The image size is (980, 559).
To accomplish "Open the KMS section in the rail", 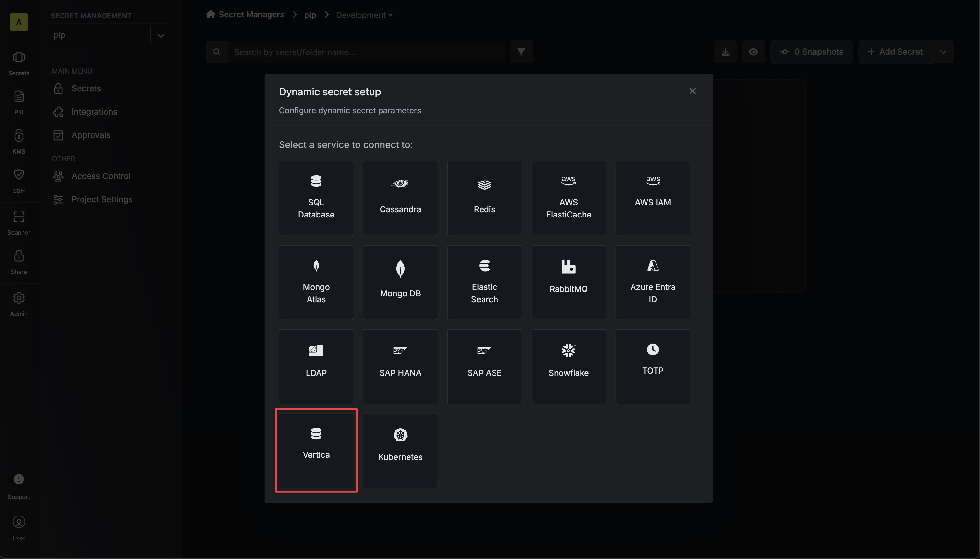I will tap(19, 141).
